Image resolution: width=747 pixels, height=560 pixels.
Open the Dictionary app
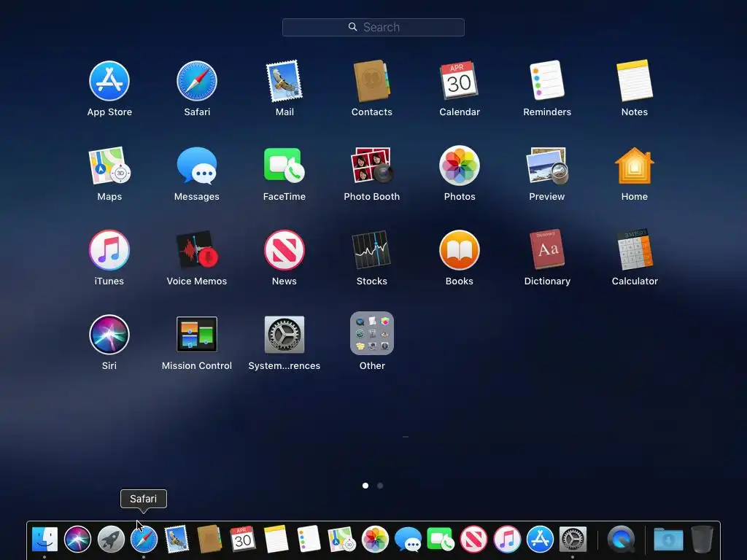[x=547, y=249]
